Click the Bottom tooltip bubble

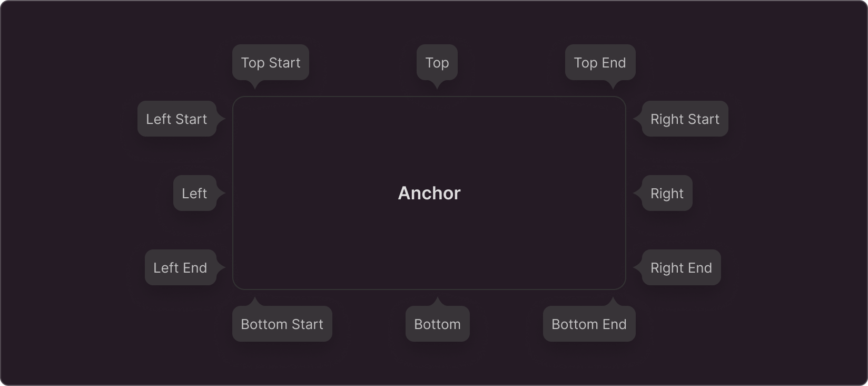tap(437, 324)
